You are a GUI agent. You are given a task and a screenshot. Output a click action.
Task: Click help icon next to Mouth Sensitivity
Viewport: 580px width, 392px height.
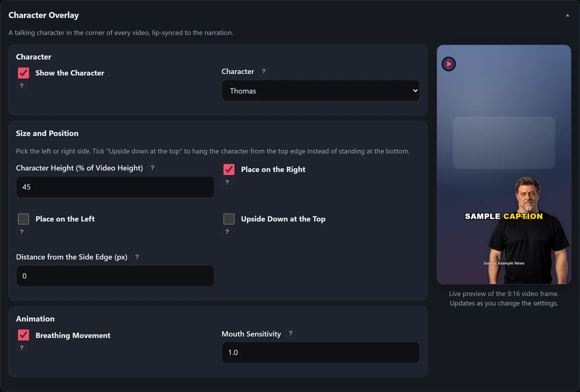click(x=290, y=334)
